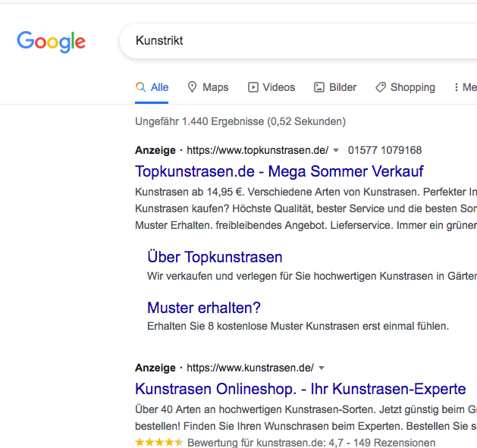The height and width of the screenshot is (448, 477).
Task: Click the https://www.topkunstrasen.de/ URL text
Action: (x=258, y=150)
